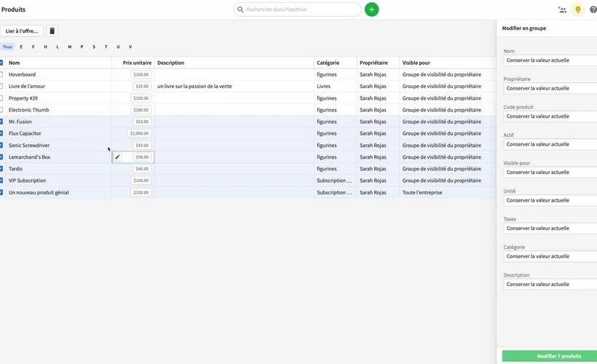Delete selected products with trash icon
This screenshot has width=597, height=364.
tap(52, 31)
